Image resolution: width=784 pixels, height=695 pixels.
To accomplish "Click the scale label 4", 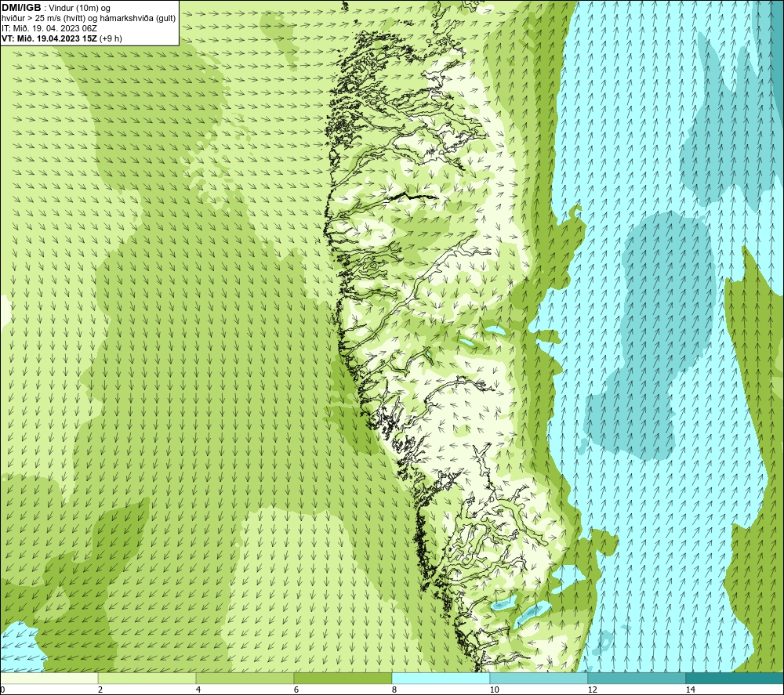I will point(198,690).
